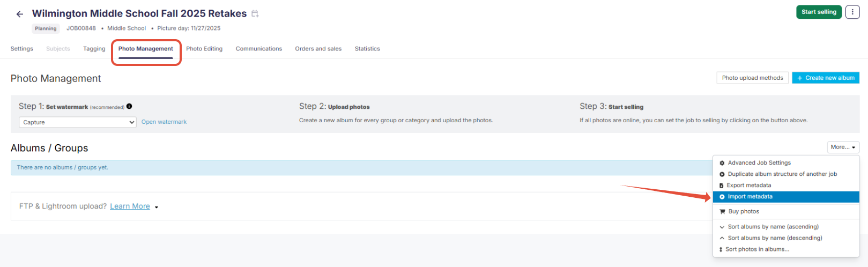Switch to the Tagging tab

[94, 49]
